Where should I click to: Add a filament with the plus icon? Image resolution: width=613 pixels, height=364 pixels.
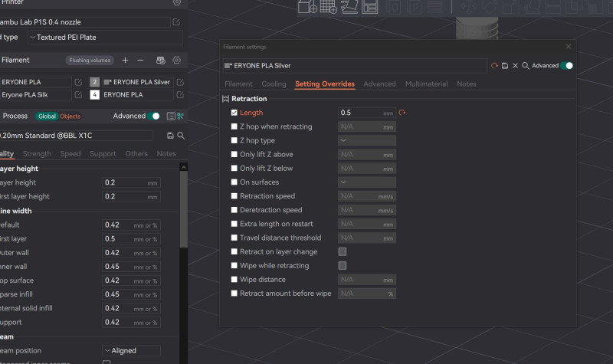click(125, 61)
